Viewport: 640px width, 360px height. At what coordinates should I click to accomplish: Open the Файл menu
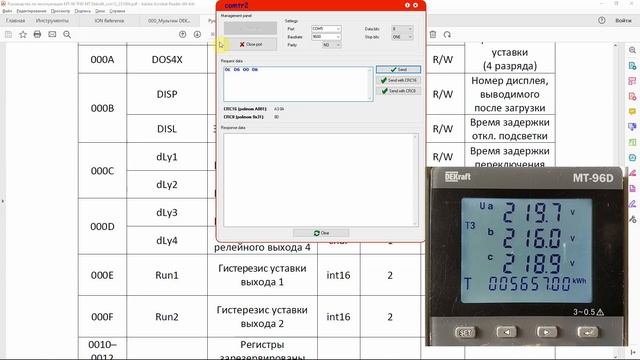pos(7,11)
